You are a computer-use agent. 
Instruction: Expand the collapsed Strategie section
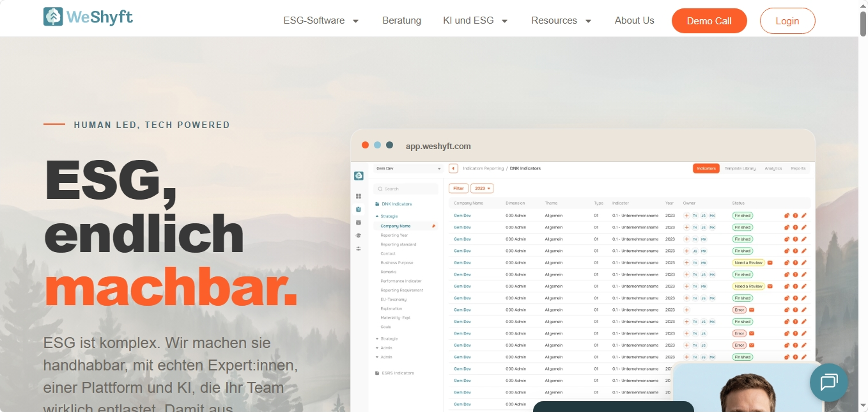386,338
